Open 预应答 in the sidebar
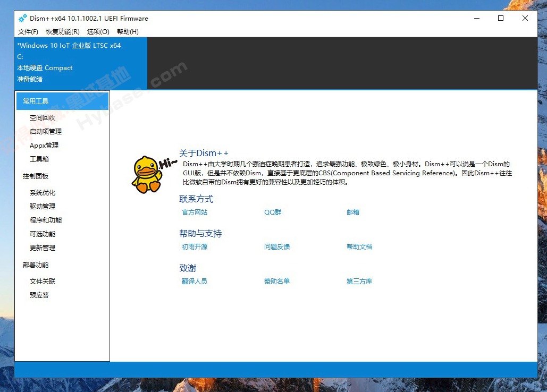The height and width of the screenshot is (392, 547). pyautogui.click(x=39, y=295)
